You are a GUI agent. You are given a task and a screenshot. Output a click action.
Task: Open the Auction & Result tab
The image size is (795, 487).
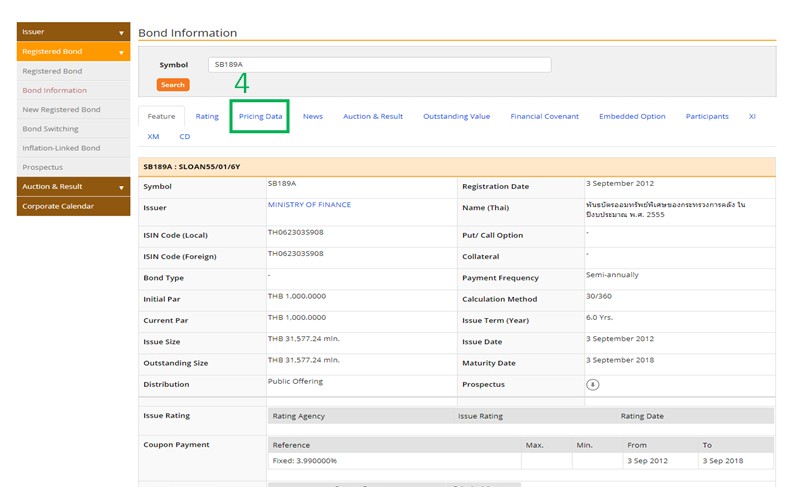pos(373,116)
